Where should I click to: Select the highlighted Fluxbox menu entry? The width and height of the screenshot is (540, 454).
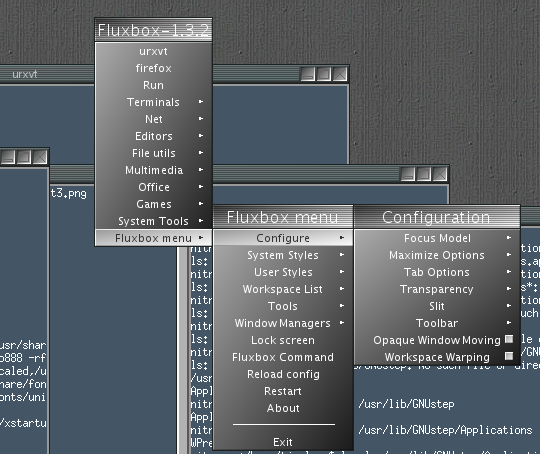point(153,238)
